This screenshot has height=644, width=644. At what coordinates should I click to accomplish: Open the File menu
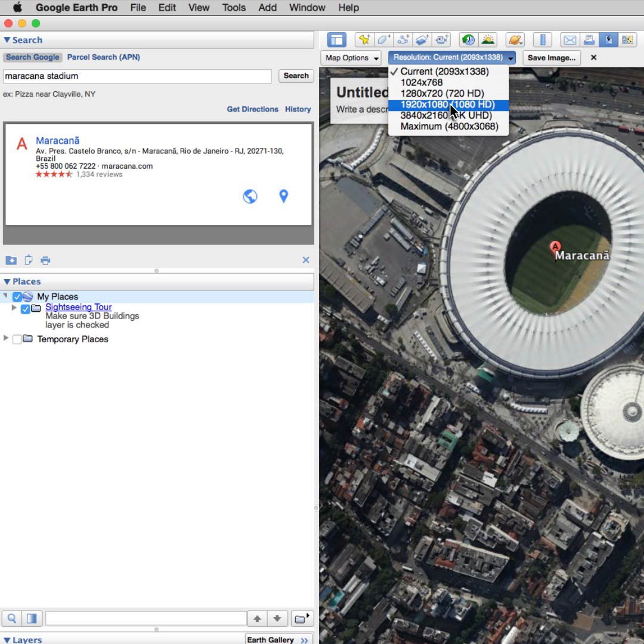138,7
